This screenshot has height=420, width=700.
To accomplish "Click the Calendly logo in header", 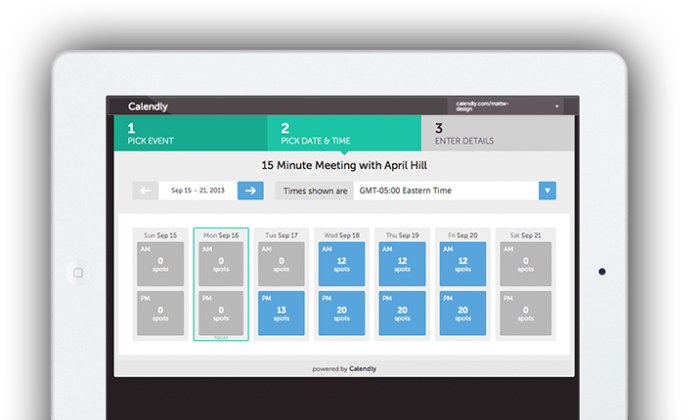I will pyautogui.click(x=148, y=106).
